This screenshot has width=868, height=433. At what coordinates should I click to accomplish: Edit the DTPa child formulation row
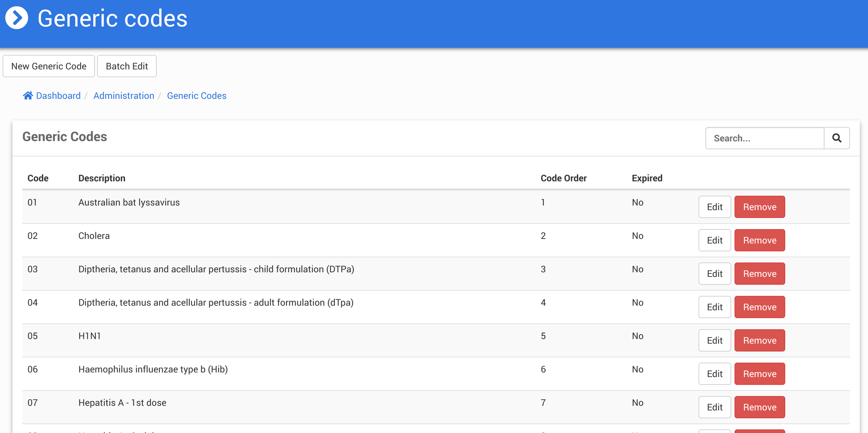[x=714, y=274]
